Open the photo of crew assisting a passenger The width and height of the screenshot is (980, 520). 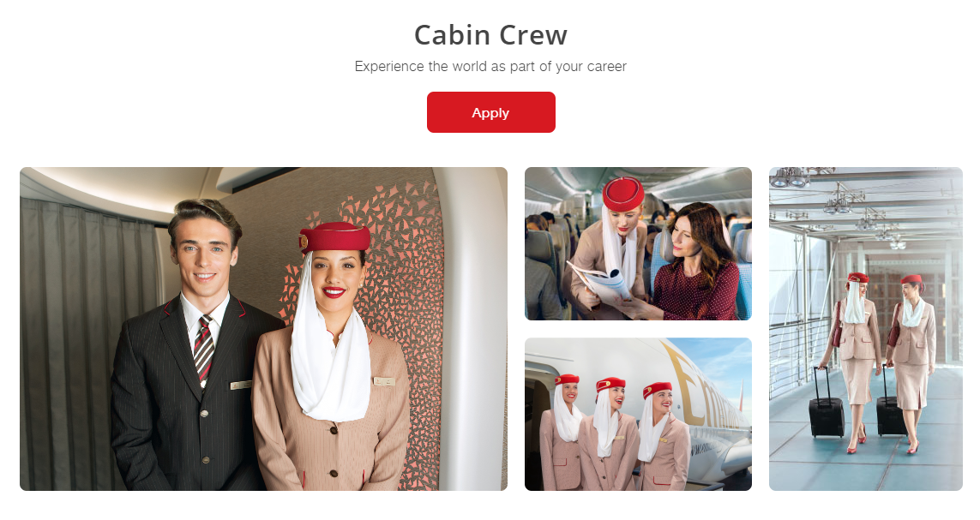[x=638, y=243]
